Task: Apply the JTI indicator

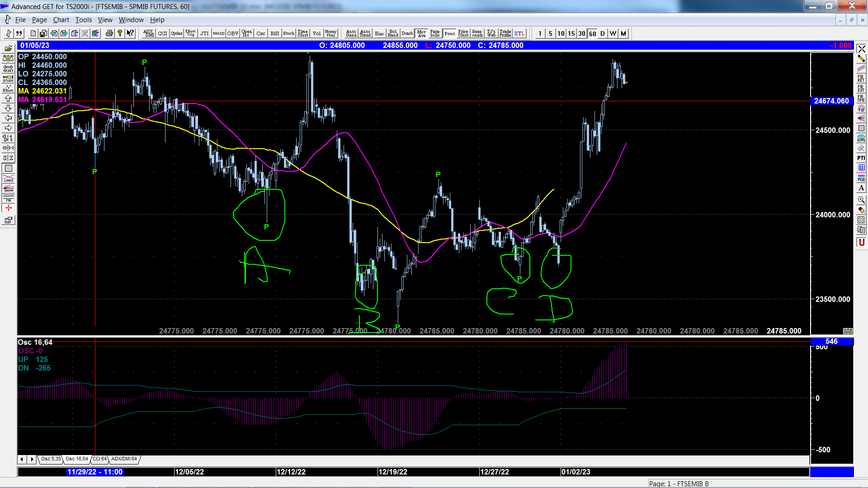Action: pos(205,33)
